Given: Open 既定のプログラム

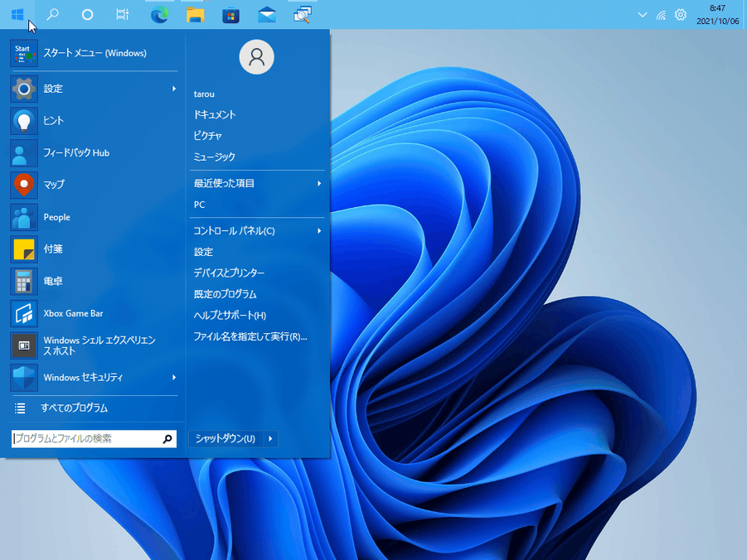Looking at the screenshot, I should (x=226, y=294).
